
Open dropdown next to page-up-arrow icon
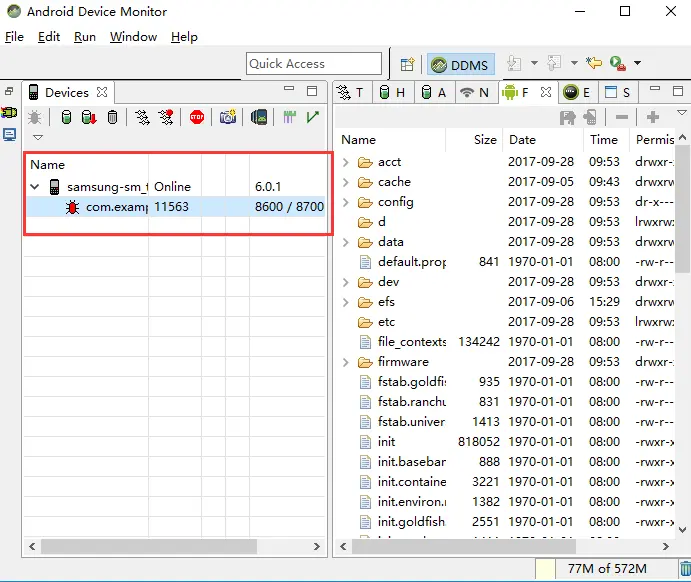(574, 63)
